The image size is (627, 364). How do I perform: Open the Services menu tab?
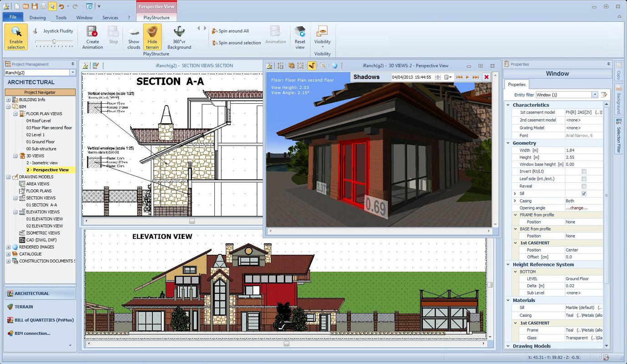pos(110,18)
